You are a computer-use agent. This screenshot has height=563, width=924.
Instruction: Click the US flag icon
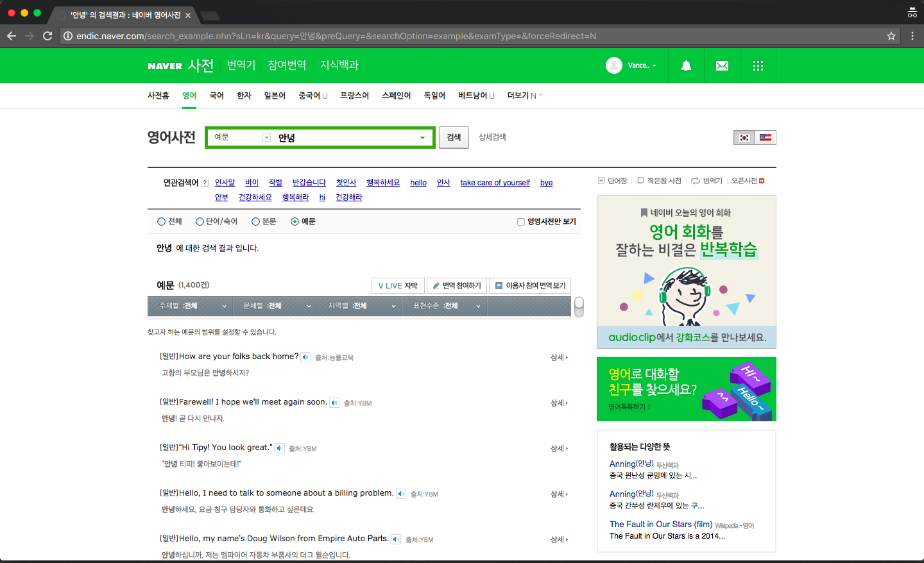point(766,137)
